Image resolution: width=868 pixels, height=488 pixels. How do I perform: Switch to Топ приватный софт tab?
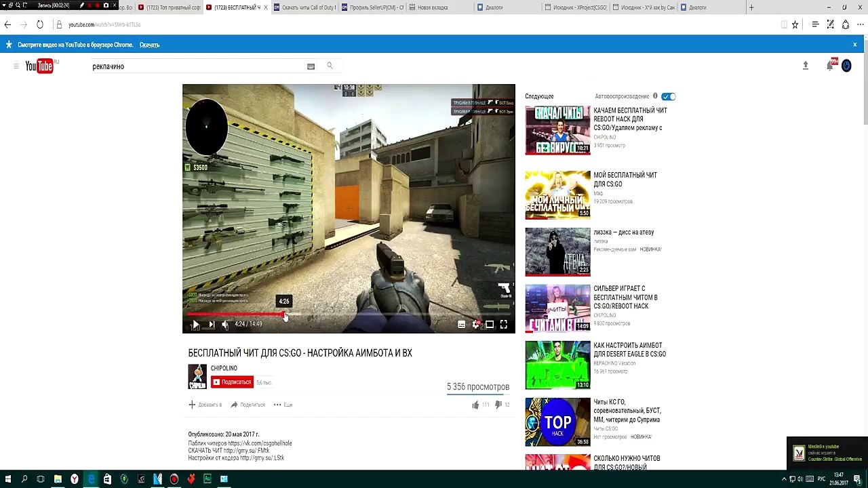[168, 7]
